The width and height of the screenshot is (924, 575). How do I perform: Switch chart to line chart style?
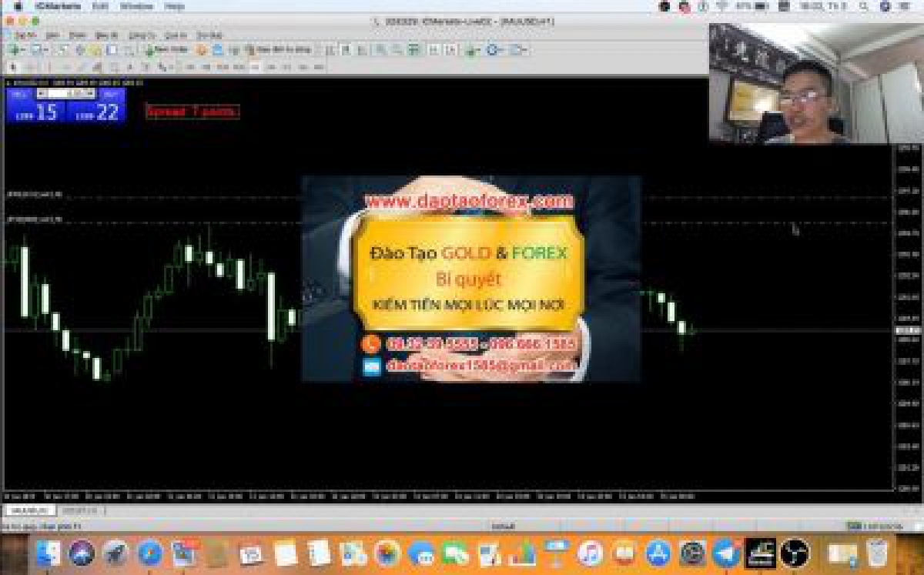pyautogui.click(x=362, y=49)
